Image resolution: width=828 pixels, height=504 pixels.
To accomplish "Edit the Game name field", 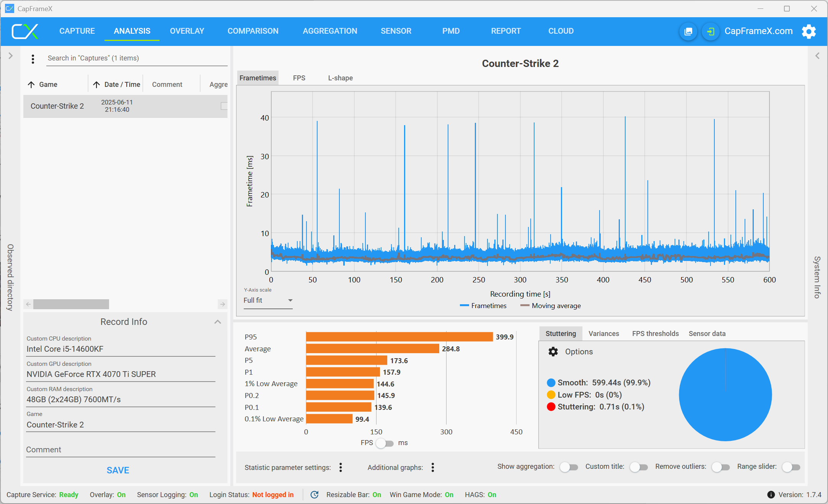I will click(121, 425).
